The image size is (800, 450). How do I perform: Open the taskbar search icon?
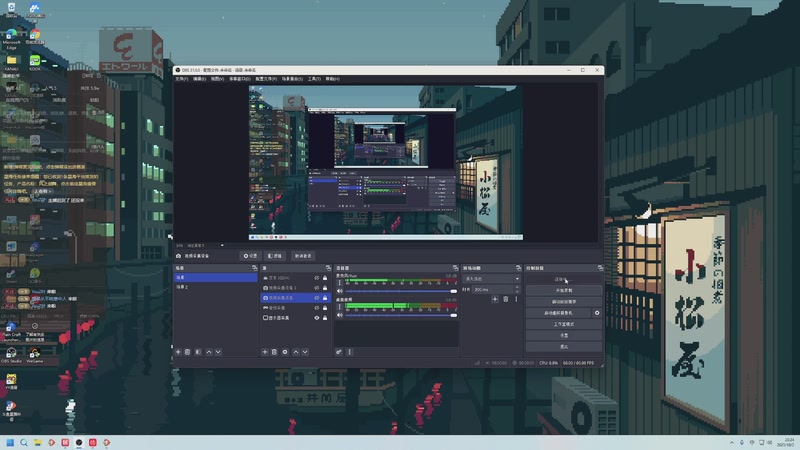coord(23,442)
